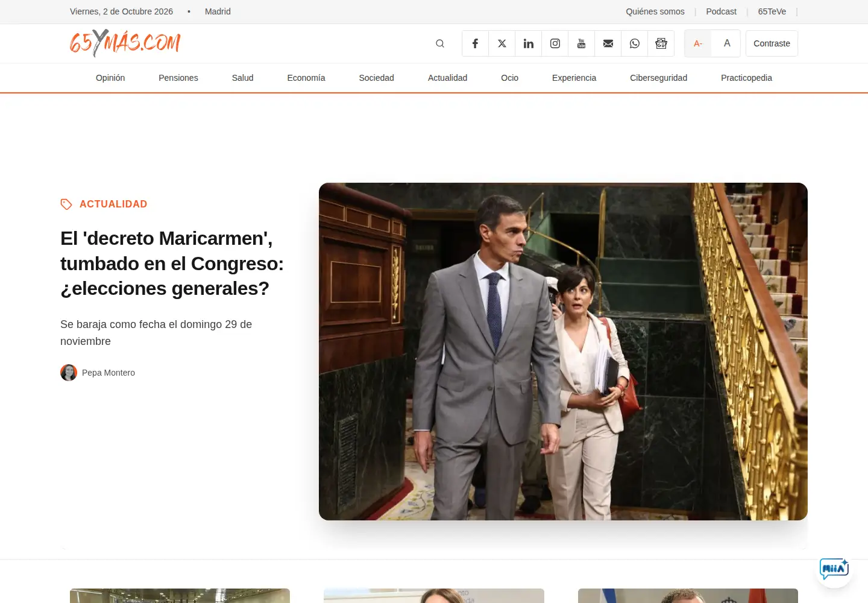
Task: Increase font size with the A button
Action: pyautogui.click(x=726, y=43)
